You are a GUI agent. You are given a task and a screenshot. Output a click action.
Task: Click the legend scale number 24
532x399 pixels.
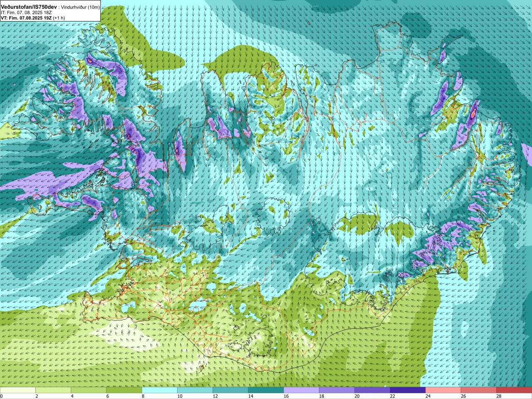click(x=428, y=396)
